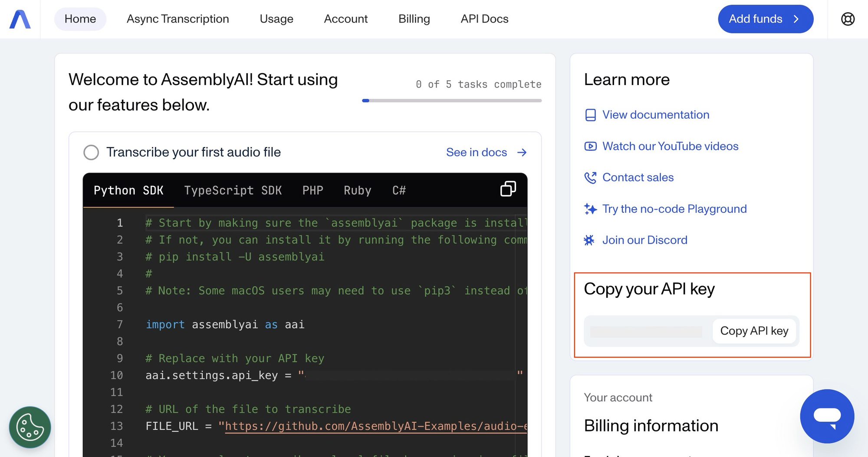Switch to the Ruby code tab
This screenshot has height=457, width=868.
pos(358,190)
